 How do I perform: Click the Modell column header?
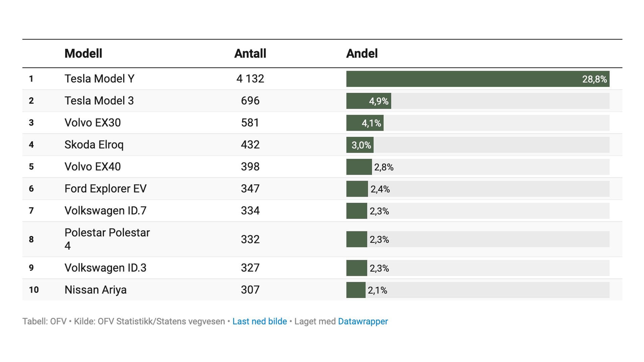[83, 54]
